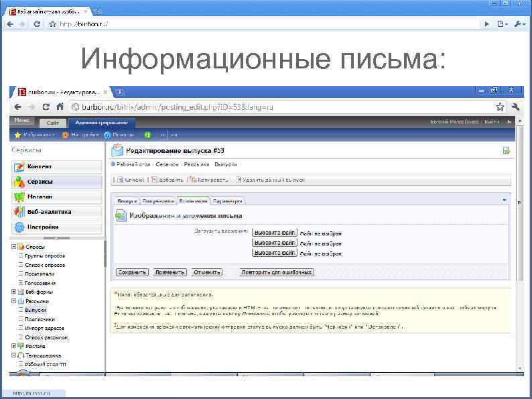
Task: Open Посетители tree item
Action: coord(40,274)
